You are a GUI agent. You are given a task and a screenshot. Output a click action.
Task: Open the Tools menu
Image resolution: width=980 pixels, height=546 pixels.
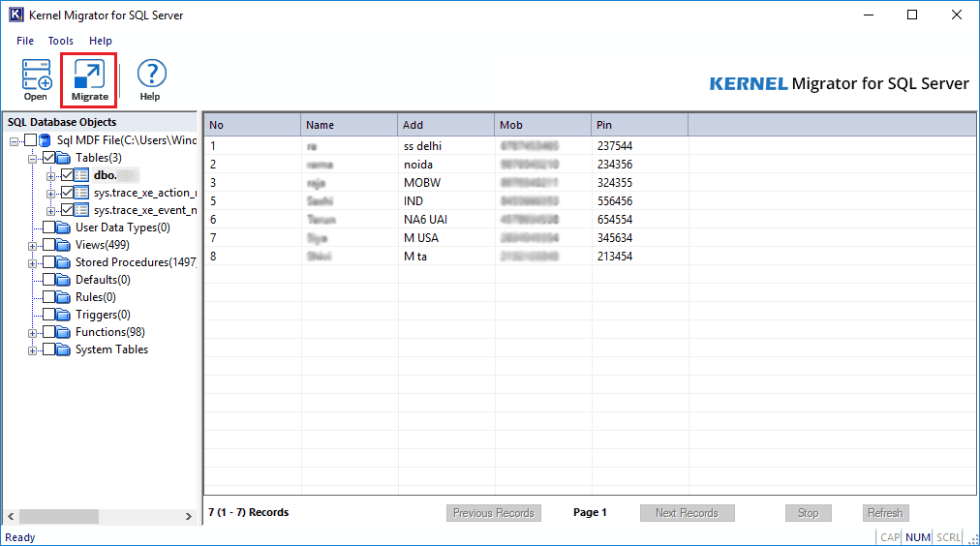coord(61,41)
